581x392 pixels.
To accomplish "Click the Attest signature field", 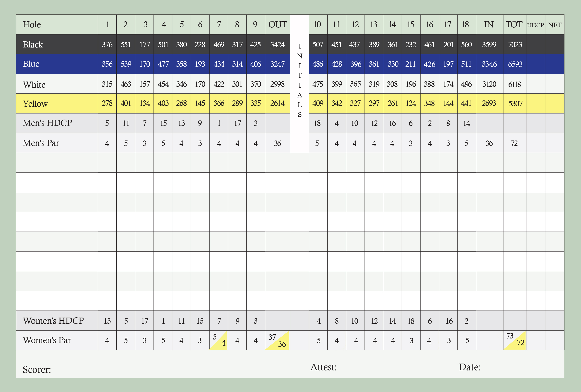I will pos(380,367).
